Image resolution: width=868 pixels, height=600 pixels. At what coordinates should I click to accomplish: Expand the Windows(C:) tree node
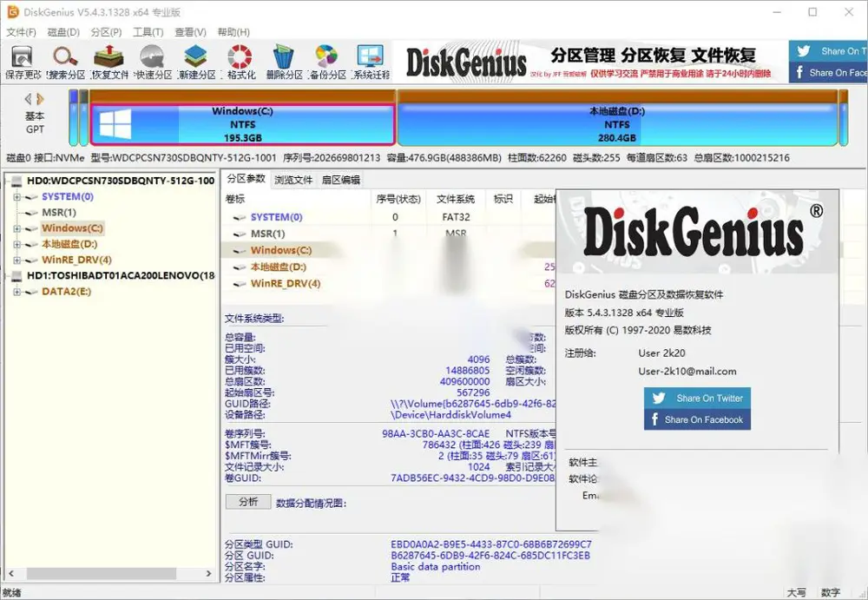click(x=17, y=228)
